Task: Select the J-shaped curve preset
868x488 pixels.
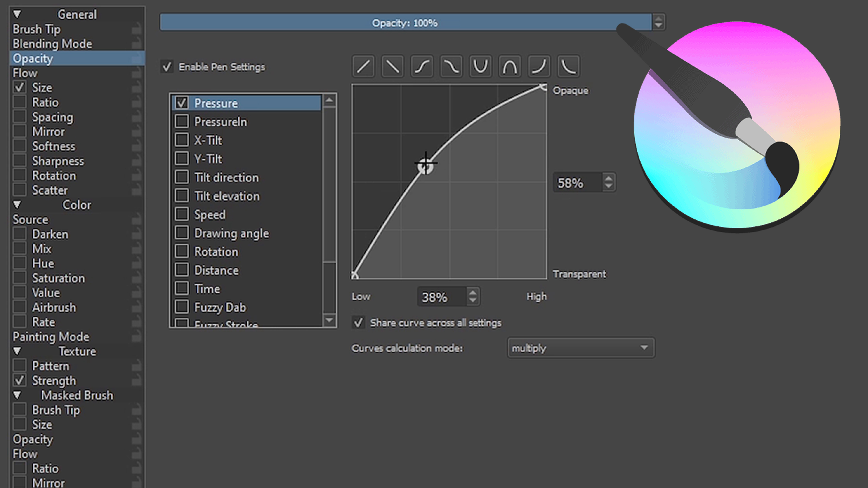Action: (x=539, y=66)
